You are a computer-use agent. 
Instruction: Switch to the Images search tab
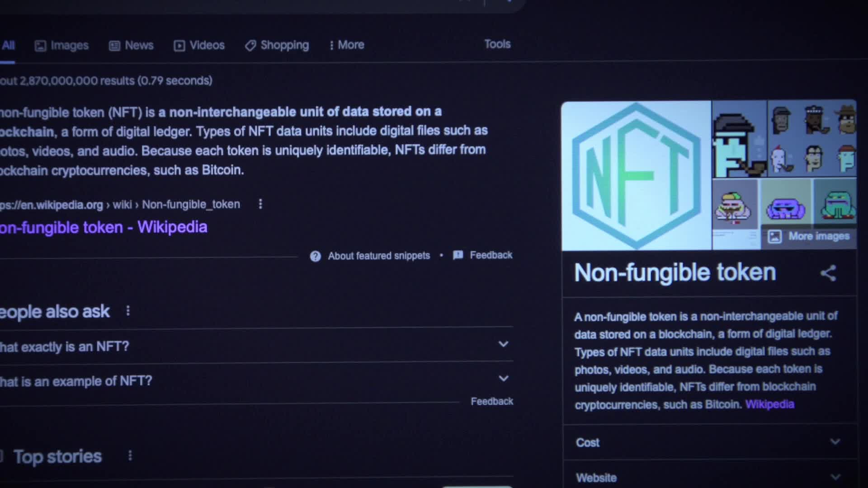[x=61, y=46]
